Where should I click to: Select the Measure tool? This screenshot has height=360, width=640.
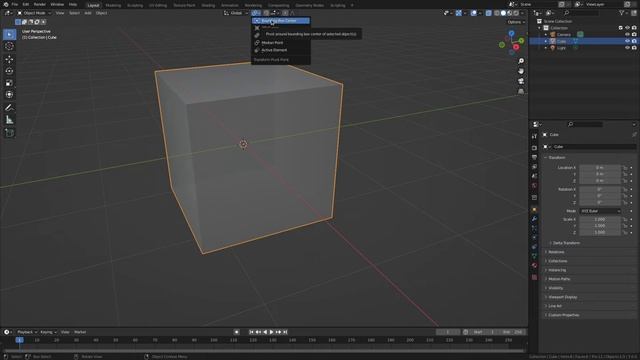point(9,120)
